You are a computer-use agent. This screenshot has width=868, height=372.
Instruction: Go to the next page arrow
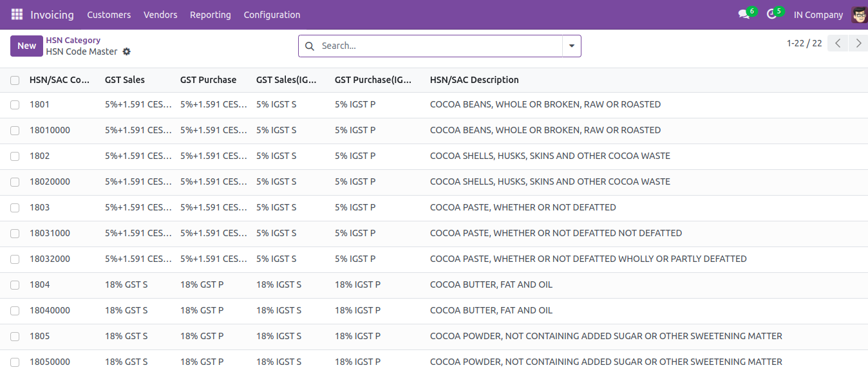[858, 43]
